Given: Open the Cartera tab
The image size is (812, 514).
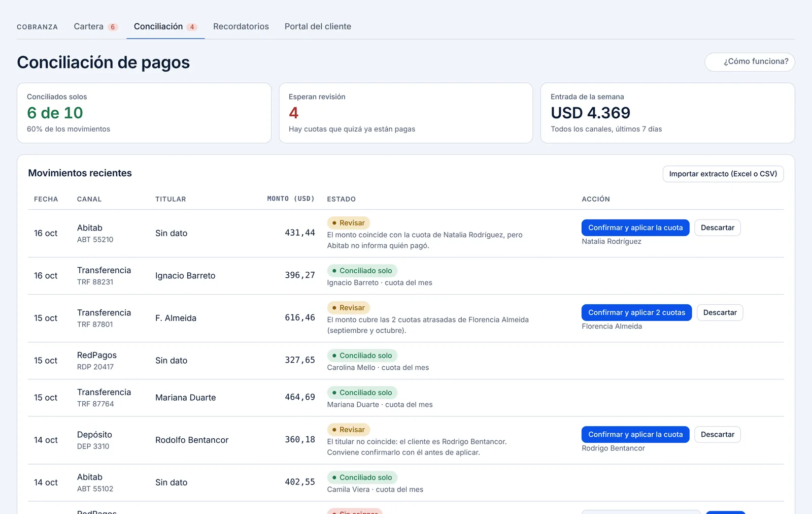Looking at the screenshot, I should [x=95, y=26].
